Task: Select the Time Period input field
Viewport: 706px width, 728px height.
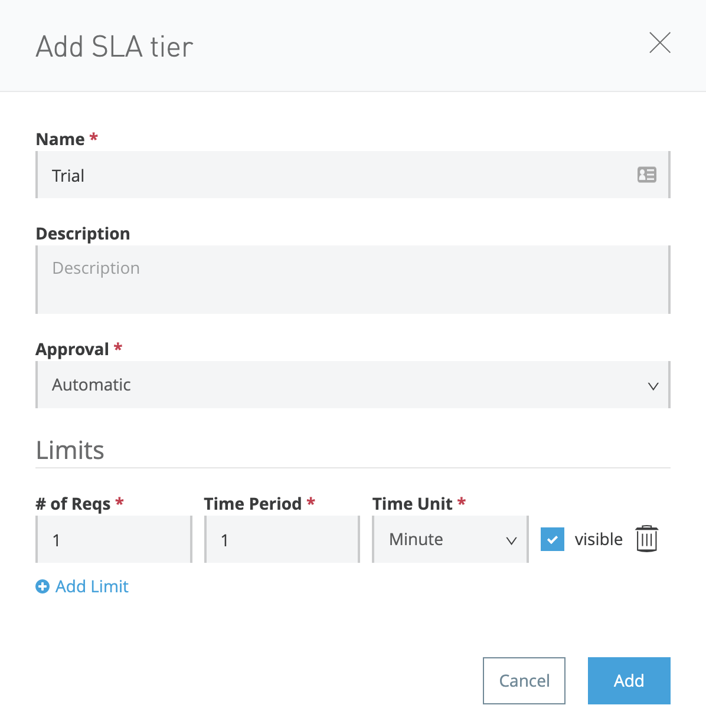Action: click(x=282, y=540)
